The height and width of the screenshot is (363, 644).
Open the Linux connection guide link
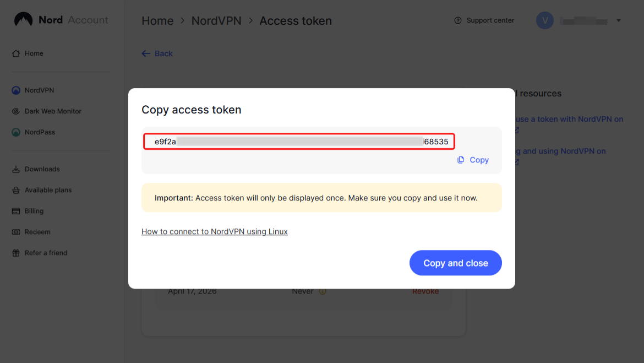click(215, 231)
